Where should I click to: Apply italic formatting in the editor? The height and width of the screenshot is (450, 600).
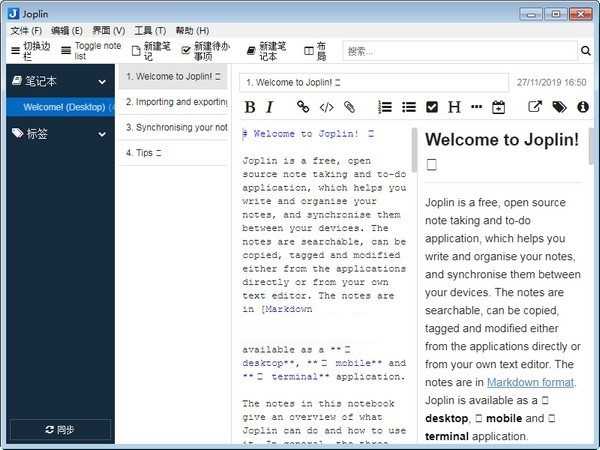tap(269, 107)
